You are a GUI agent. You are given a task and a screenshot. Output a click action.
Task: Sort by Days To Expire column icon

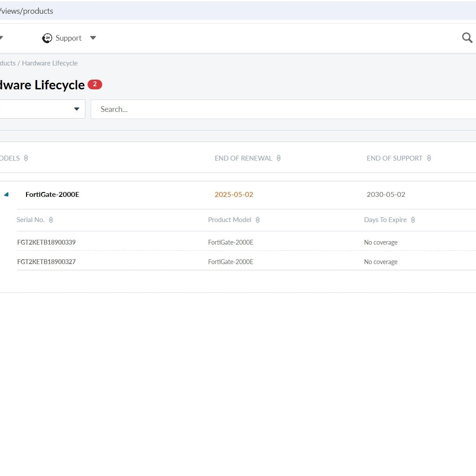click(x=413, y=220)
